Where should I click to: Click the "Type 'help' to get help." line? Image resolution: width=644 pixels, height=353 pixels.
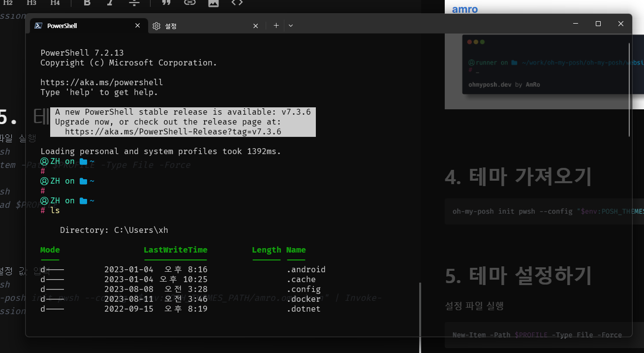pyautogui.click(x=99, y=93)
